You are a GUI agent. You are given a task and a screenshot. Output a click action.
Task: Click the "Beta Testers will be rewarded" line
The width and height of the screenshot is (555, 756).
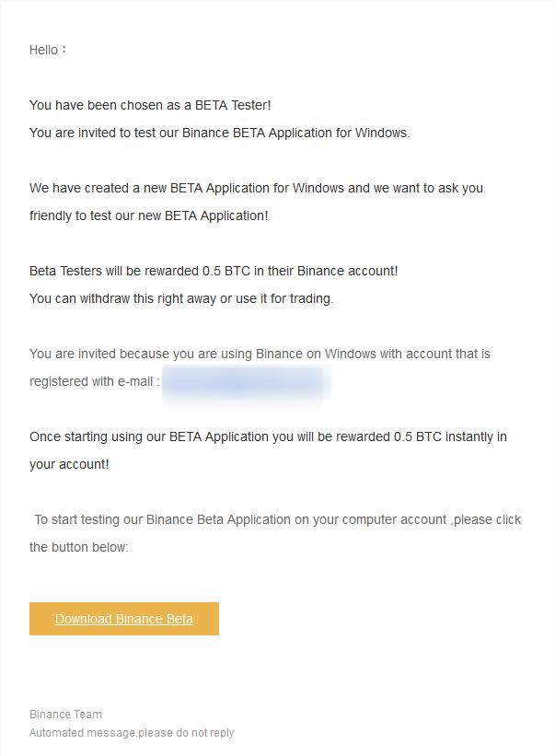pos(214,271)
